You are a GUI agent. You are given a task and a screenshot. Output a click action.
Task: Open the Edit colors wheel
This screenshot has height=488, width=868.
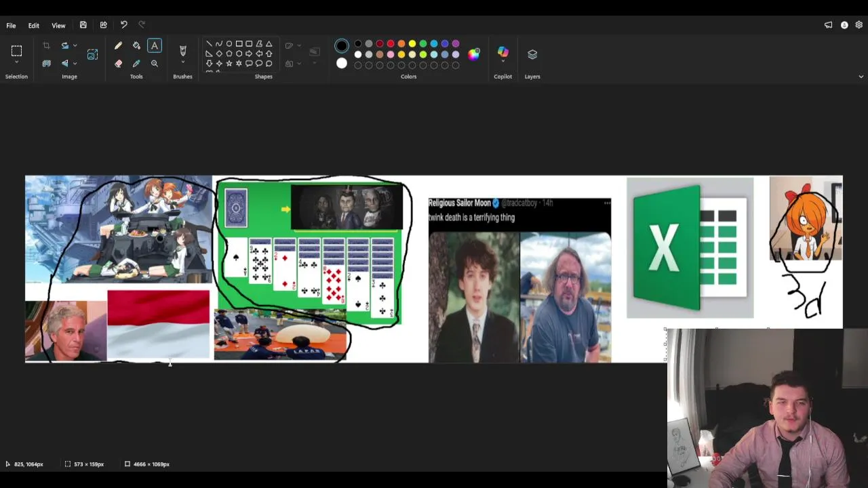pos(473,54)
